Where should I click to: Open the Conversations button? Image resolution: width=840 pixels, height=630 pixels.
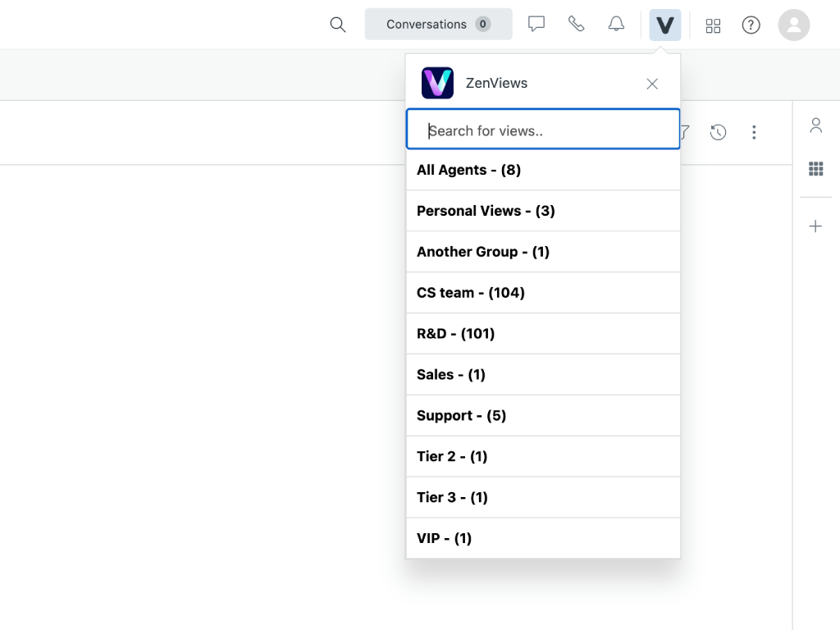pos(438,25)
